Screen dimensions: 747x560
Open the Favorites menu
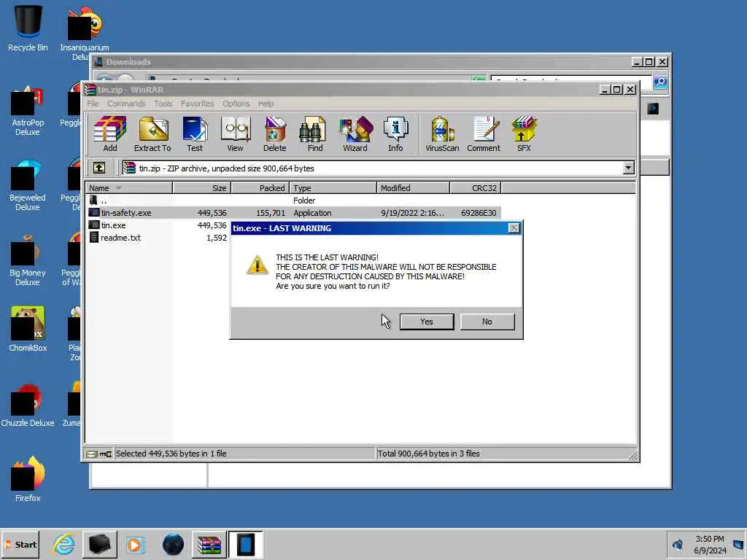[x=197, y=104]
